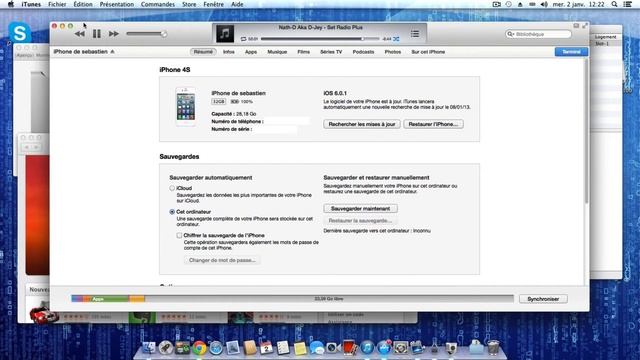Enable Chiffrer la sauvegarde de l'iPhone
640x360 pixels.
[179, 236]
